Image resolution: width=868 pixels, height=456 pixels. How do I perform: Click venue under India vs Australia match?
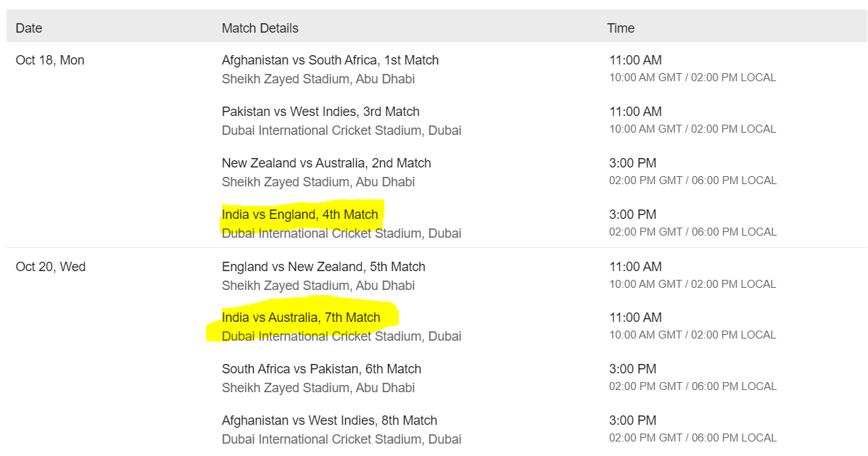coord(342,336)
